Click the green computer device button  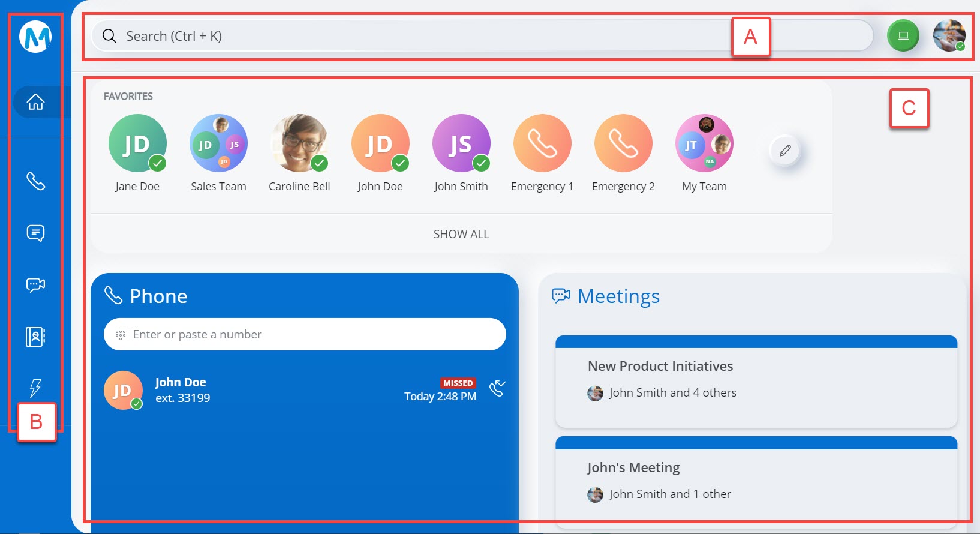(x=903, y=36)
